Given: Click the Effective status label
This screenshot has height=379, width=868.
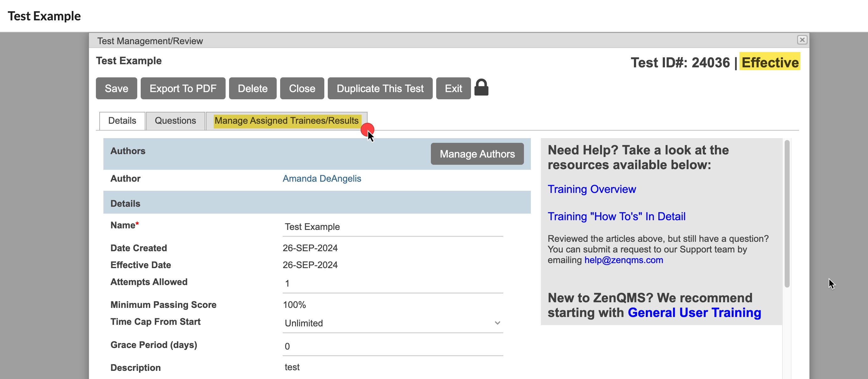Looking at the screenshot, I should tap(770, 62).
